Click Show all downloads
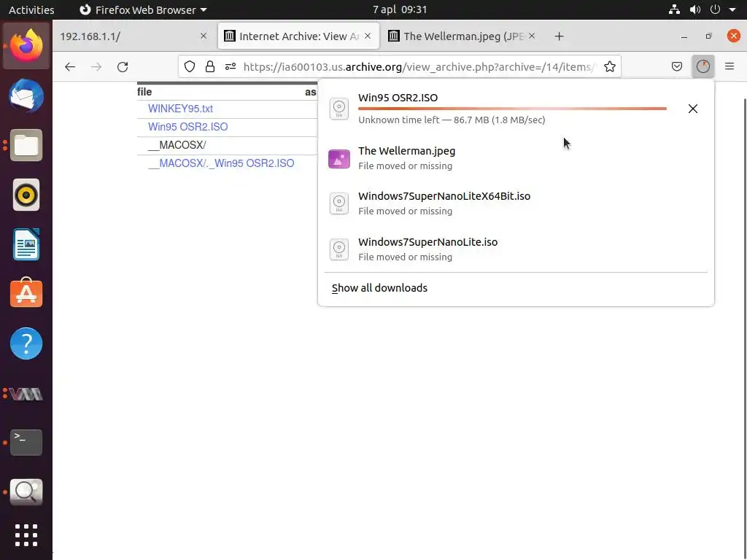The image size is (747, 560). click(x=379, y=288)
